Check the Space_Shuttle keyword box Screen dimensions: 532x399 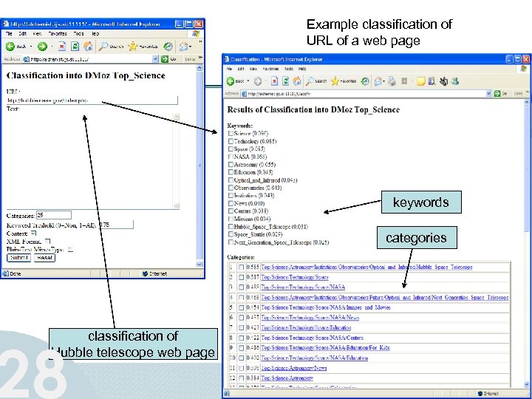tap(231, 234)
